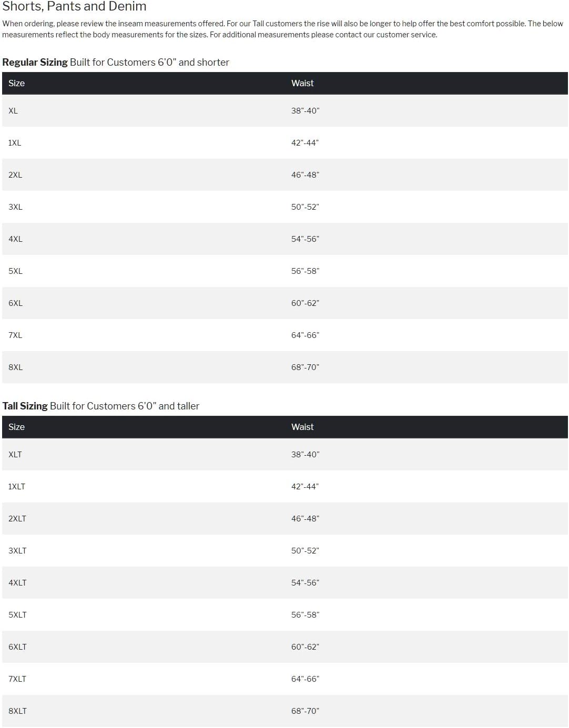Click the waist value for size 8XLT

pyautogui.click(x=305, y=711)
